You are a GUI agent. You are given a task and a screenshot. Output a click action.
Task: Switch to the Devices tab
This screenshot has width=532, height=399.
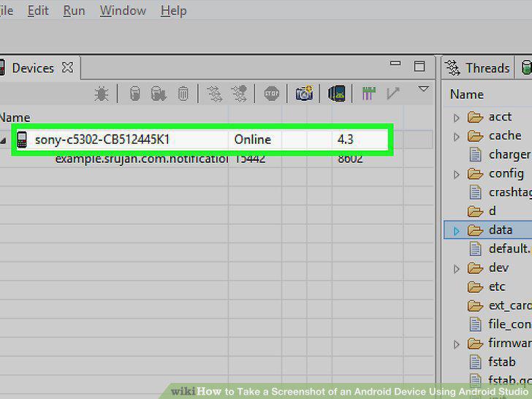pos(33,68)
